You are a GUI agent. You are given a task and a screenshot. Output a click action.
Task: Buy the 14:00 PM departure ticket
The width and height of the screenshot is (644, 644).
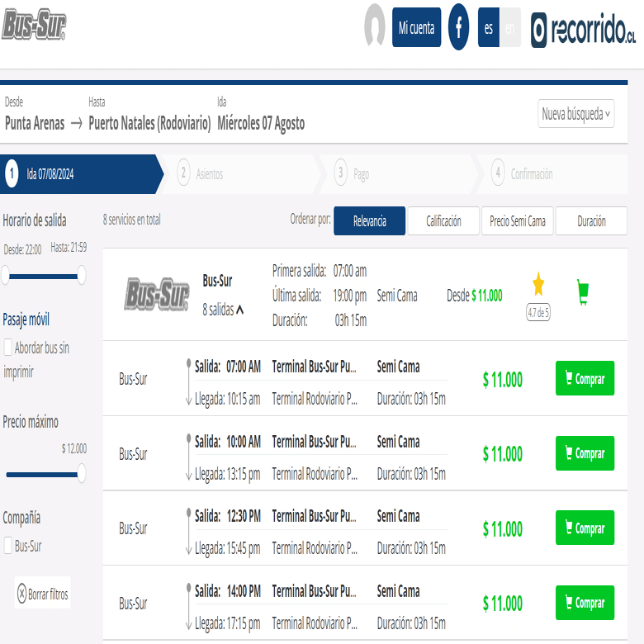585,603
